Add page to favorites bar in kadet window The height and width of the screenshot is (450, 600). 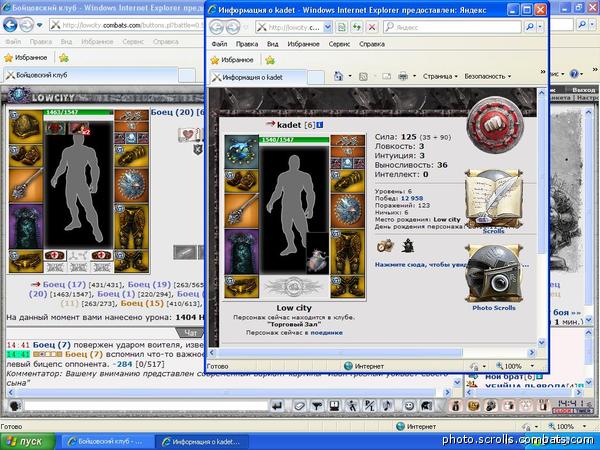pyautogui.click(x=270, y=60)
